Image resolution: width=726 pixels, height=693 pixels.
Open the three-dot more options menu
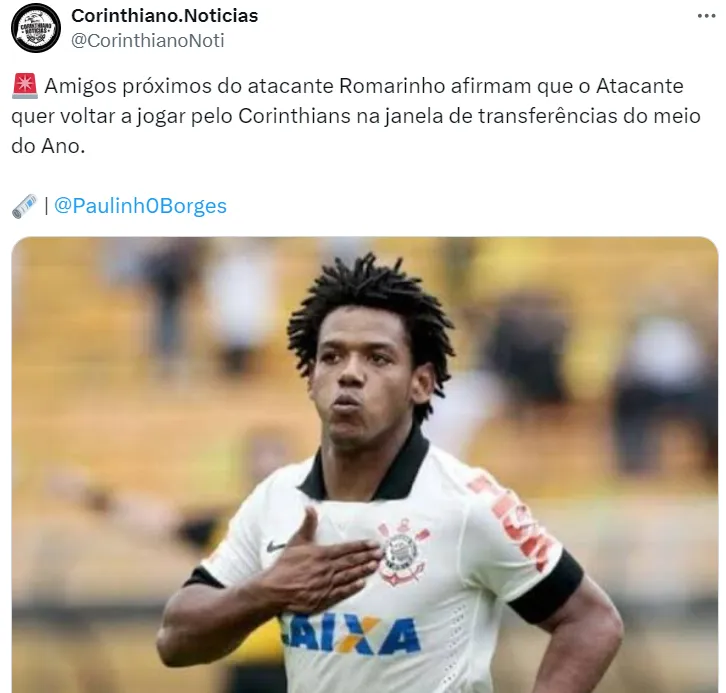(706, 16)
